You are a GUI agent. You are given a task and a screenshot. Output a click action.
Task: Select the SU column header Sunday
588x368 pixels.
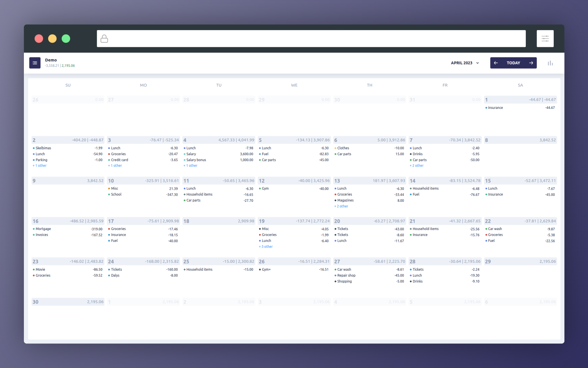click(67, 85)
